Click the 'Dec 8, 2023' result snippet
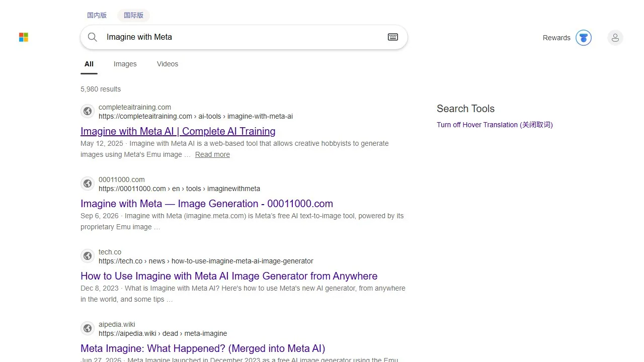 pos(243,294)
